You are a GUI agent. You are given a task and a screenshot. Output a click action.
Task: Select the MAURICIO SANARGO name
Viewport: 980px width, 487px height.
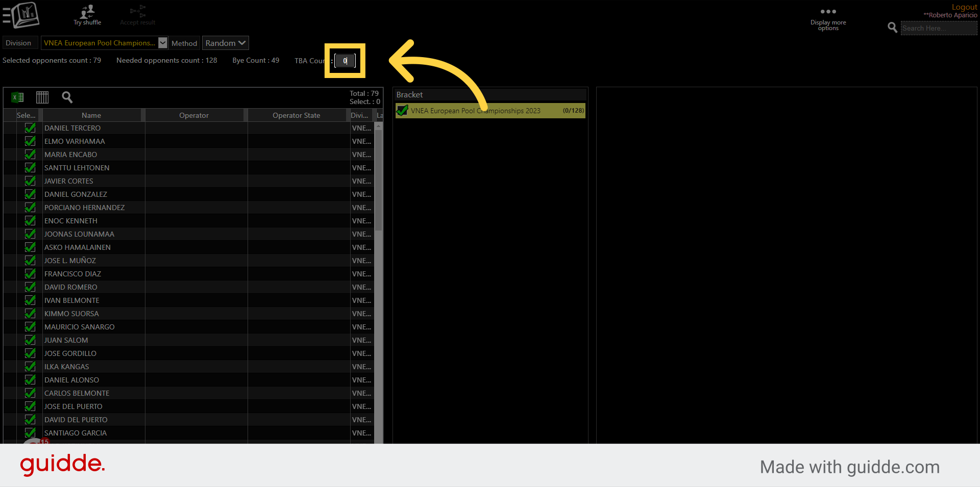pos(80,327)
